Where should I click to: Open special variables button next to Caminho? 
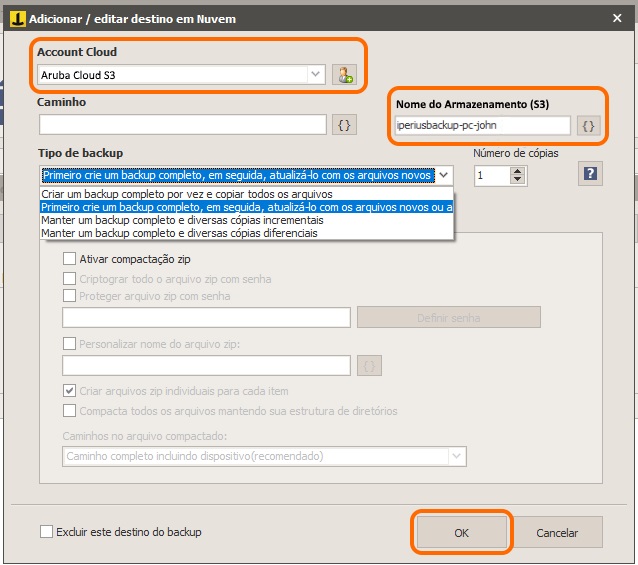(x=344, y=124)
